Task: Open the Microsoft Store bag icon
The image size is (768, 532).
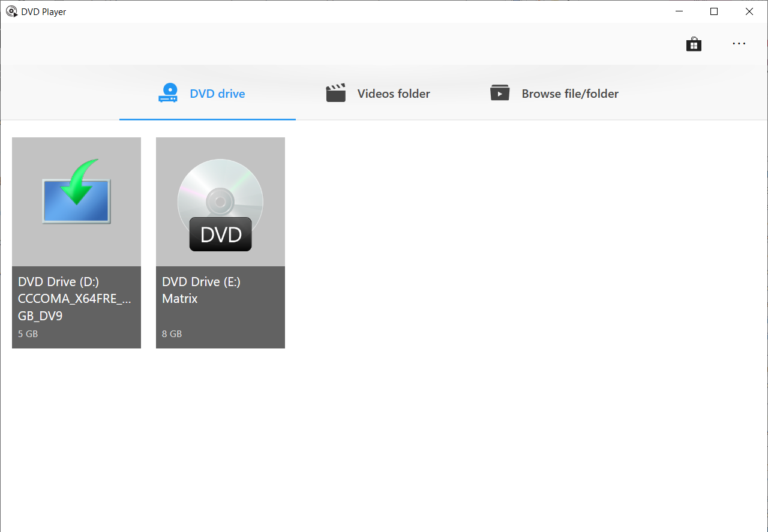Action: point(694,43)
